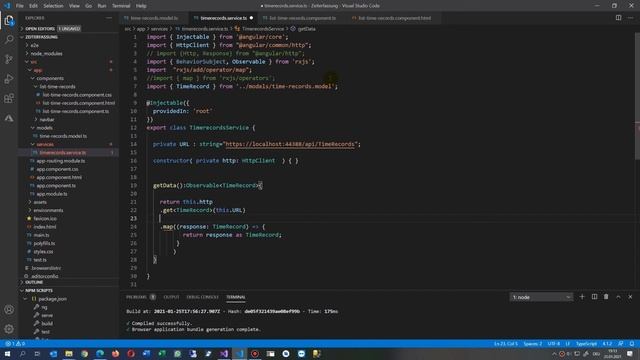The height and width of the screenshot is (360, 640).
Task: Open the Search view in activity bar
Action: 9,40
